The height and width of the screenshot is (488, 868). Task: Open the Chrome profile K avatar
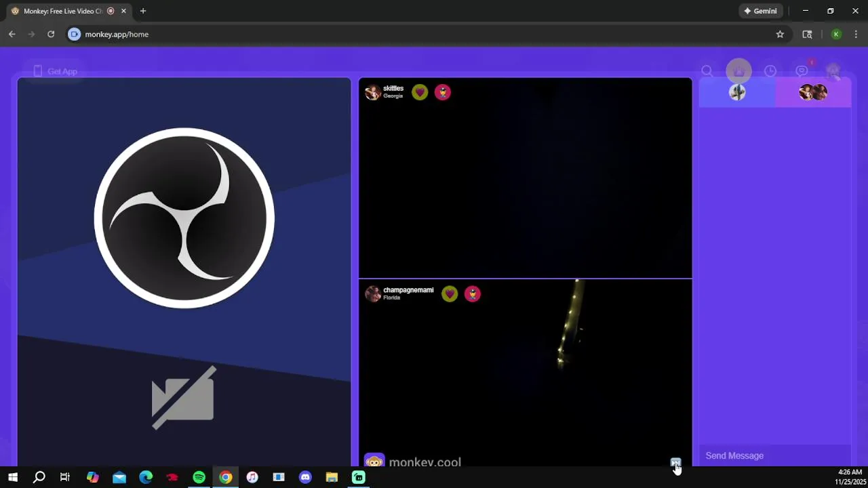pos(836,34)
